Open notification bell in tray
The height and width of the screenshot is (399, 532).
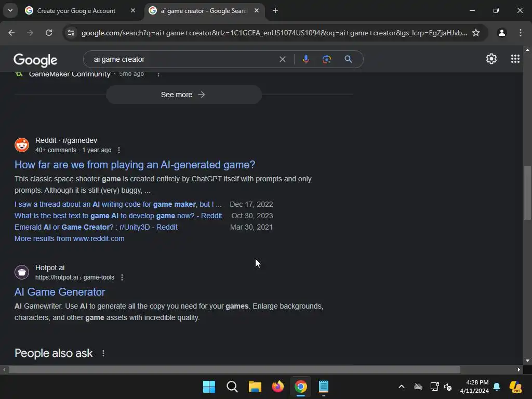(497, 387)
